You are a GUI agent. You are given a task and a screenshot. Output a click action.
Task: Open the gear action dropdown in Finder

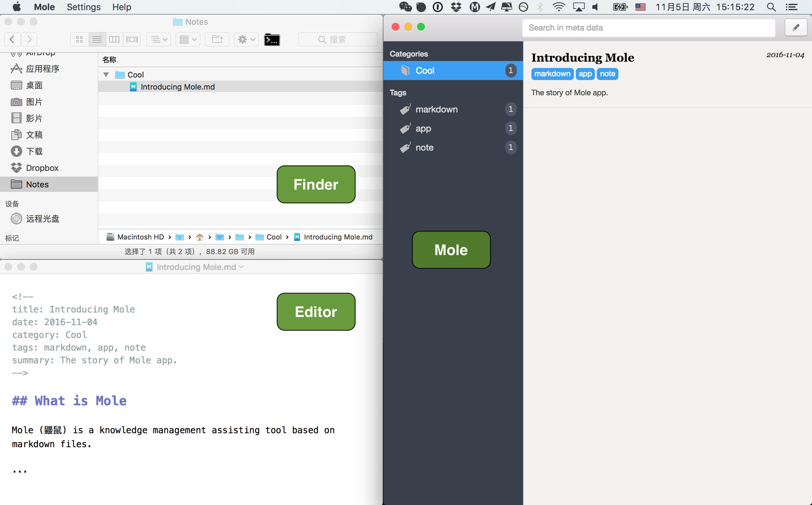[246, 39]
